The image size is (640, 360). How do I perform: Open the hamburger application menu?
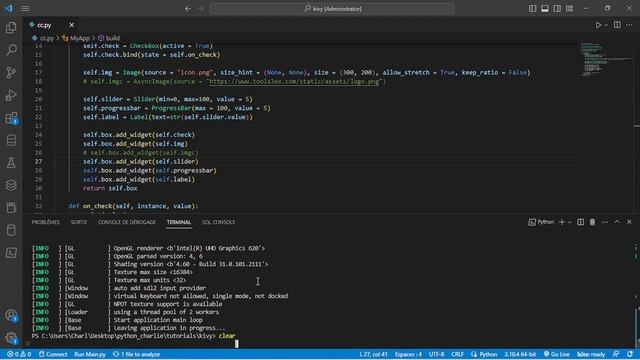tap(25, 9)
